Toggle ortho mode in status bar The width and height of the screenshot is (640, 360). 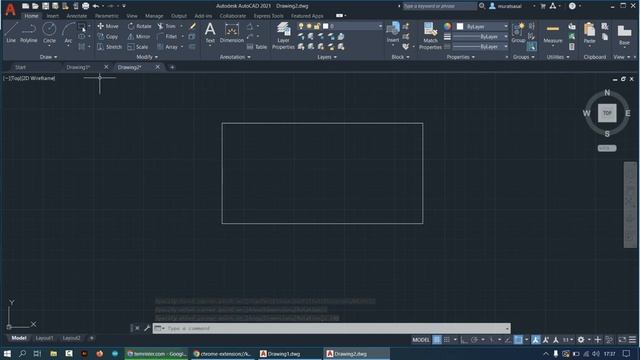pyautogui.click(x=464, y=340)
